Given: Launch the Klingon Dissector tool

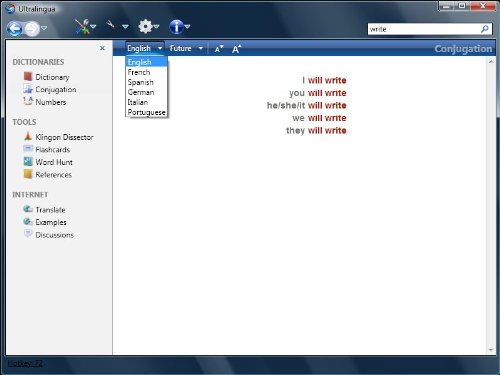Looking at the screenshot, I should click(64, 137).
